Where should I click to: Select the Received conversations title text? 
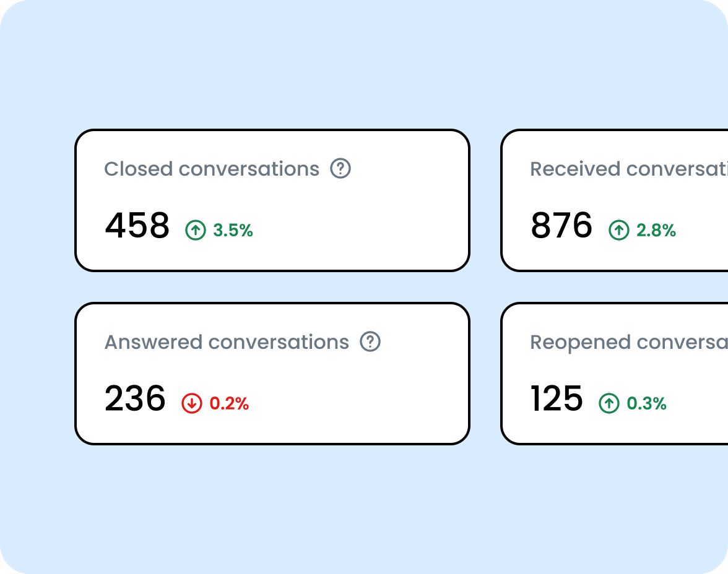[629, 169]
